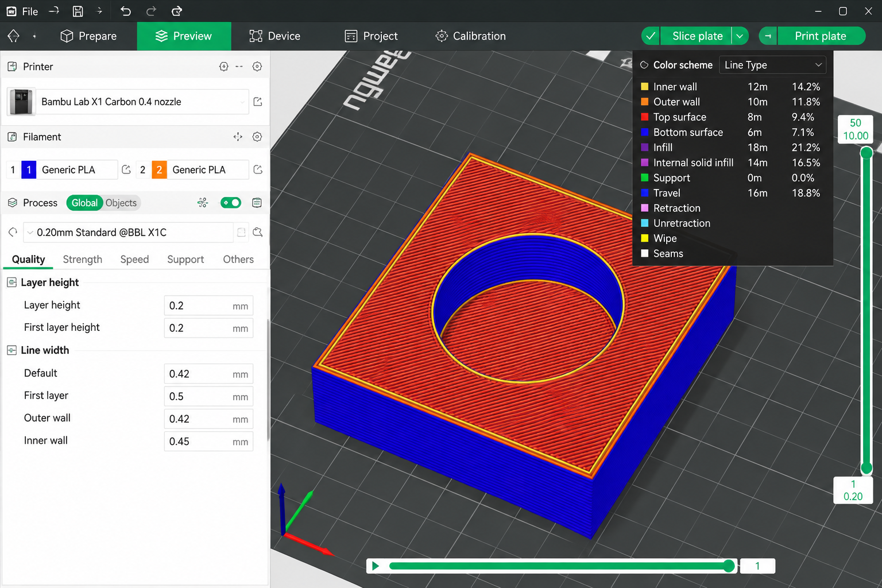Edit the Bambu Lab X1 Carbon printer preset
Viewport: 882px width, 588px height.
coord(258,102)
